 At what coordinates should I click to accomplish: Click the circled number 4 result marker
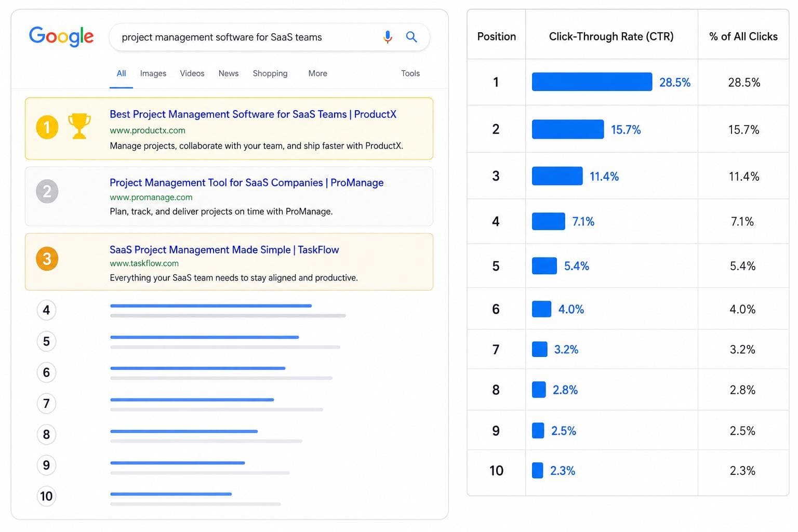[x=46, y=310]
